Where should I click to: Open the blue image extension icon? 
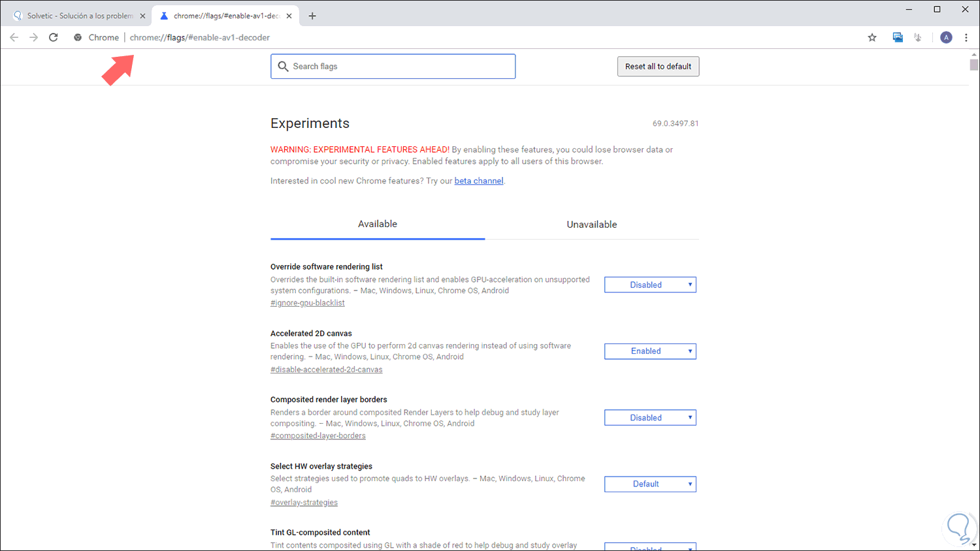pos(898,37)
